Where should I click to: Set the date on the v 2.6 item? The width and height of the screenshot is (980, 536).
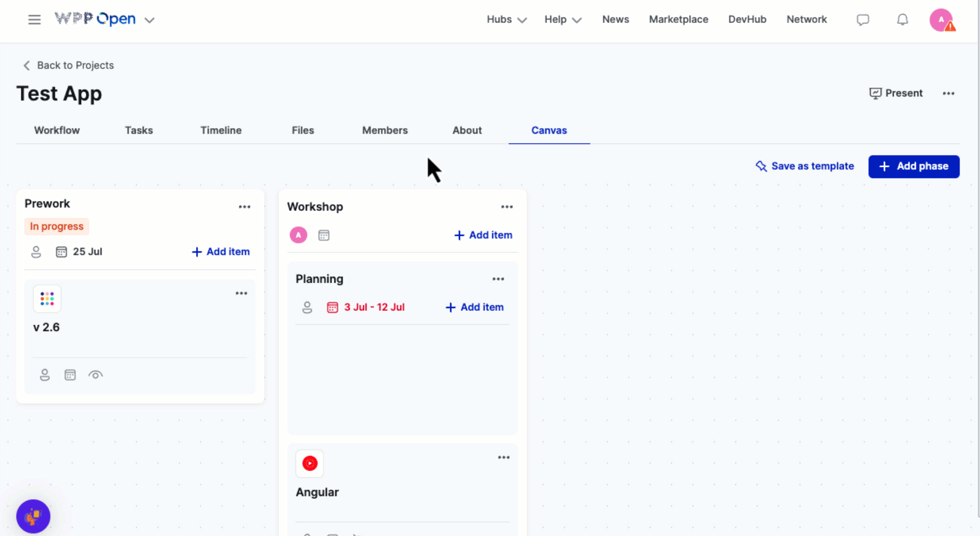tap(70, 375)
